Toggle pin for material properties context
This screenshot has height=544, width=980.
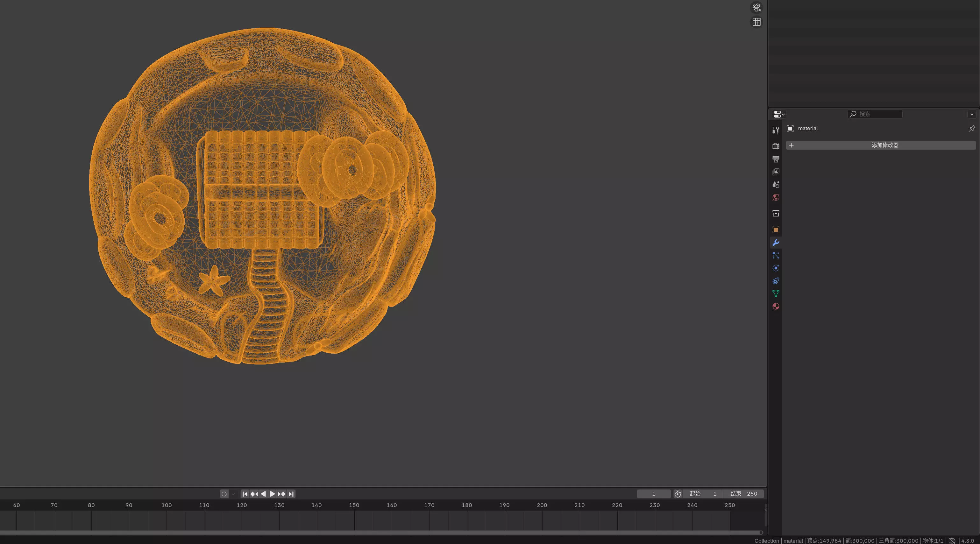[x=972, y=129]
